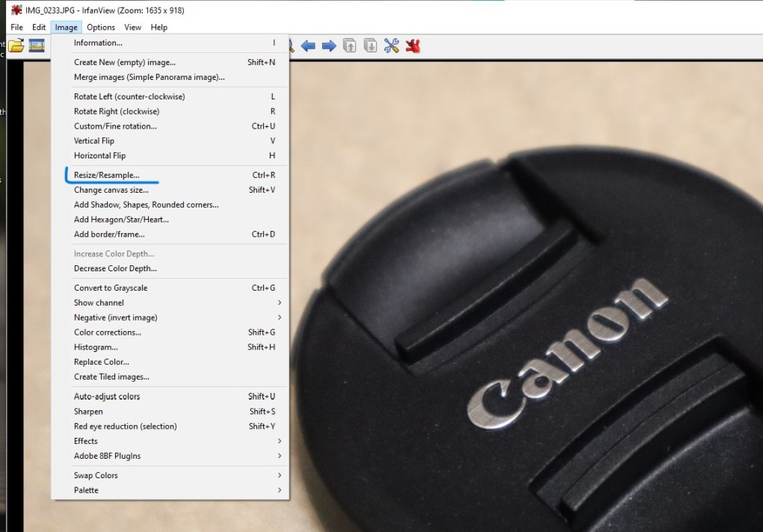
Task: Choose Add border/frame...
Action: tap(170, 234)
